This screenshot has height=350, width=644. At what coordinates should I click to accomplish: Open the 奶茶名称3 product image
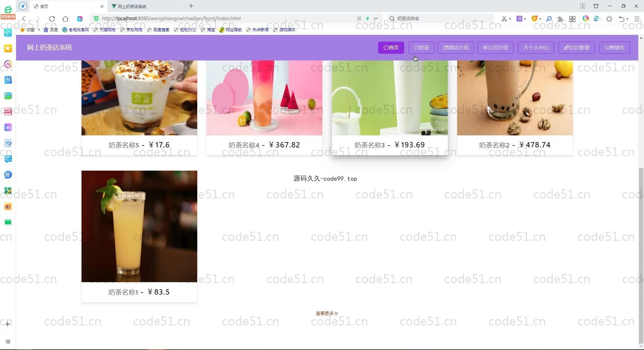[390, 98]
